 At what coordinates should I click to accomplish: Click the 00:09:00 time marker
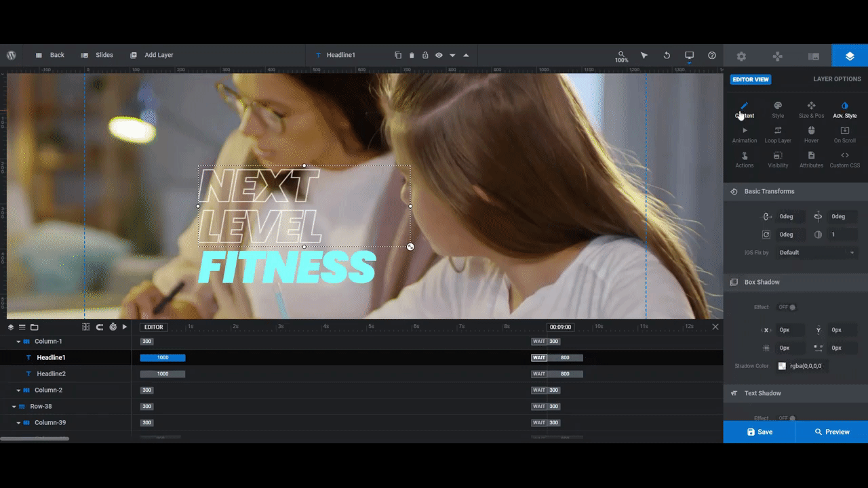point(561,327)
